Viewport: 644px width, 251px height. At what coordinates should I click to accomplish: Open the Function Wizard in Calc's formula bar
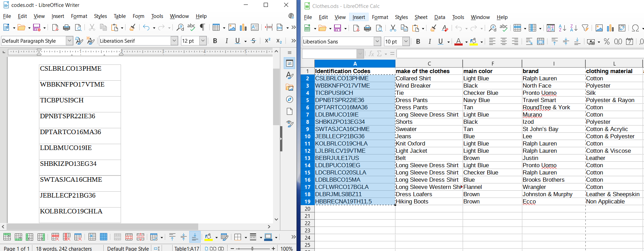point(371,54)
